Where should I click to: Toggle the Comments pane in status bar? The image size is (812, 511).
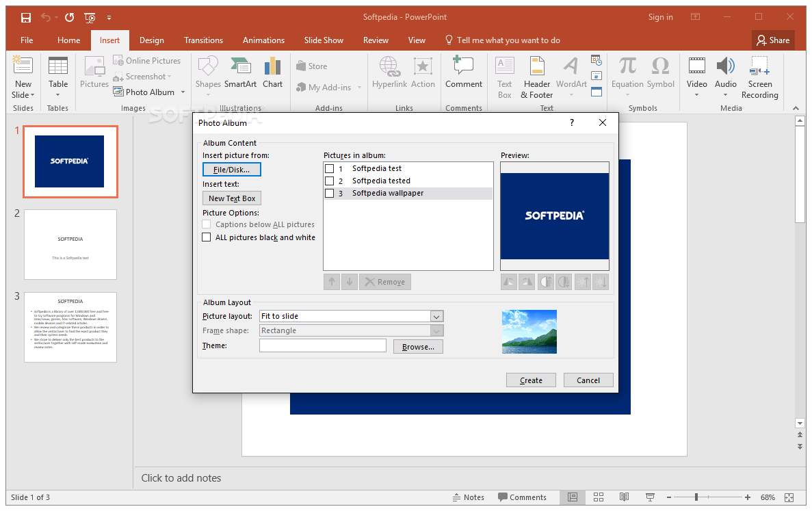tap(522, 497)
